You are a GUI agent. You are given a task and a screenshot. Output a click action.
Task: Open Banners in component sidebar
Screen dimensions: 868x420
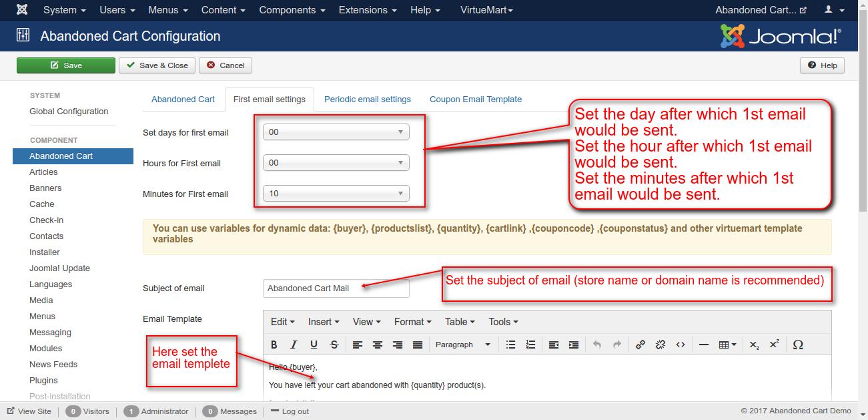coord(45,188)
